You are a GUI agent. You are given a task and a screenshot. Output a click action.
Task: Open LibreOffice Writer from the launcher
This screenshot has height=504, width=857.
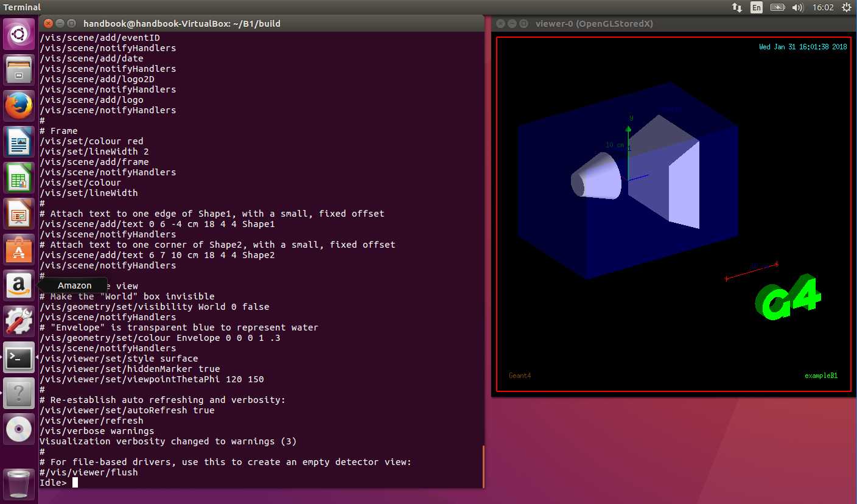pos(19,142)
